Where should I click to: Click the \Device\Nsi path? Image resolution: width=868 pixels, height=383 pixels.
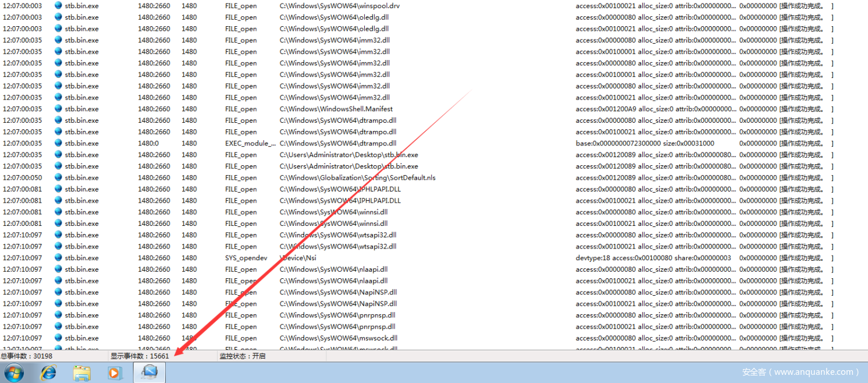(298, 258)
